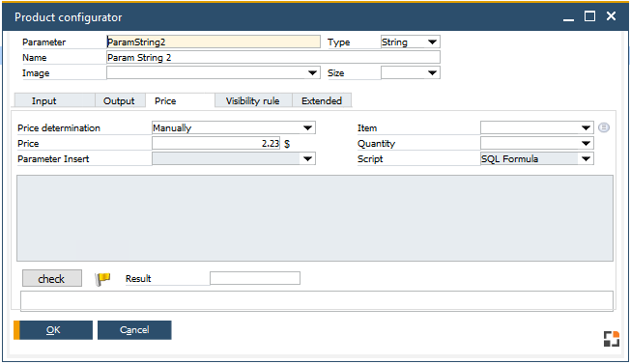This screenshot has height=364, width=630.
Task: Click the $ currency symbol next to price
Action: click(287, 144)
